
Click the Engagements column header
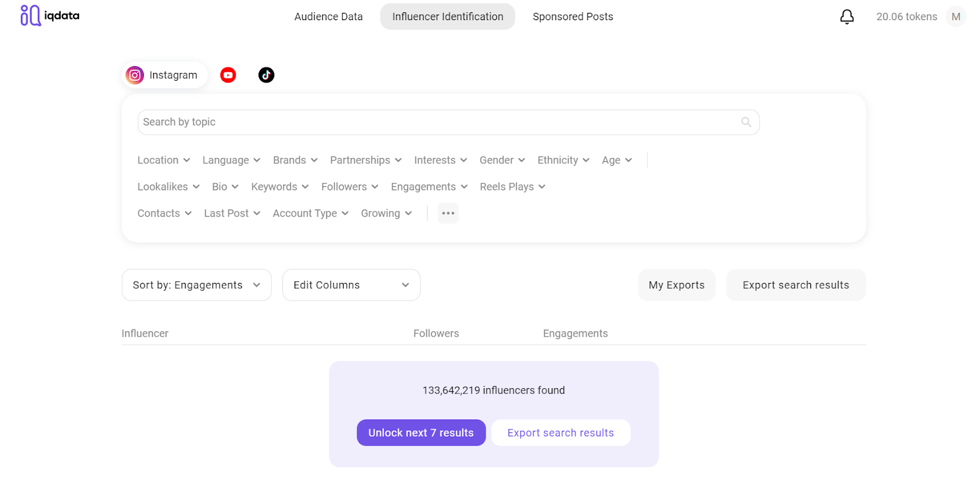(575, 334)
